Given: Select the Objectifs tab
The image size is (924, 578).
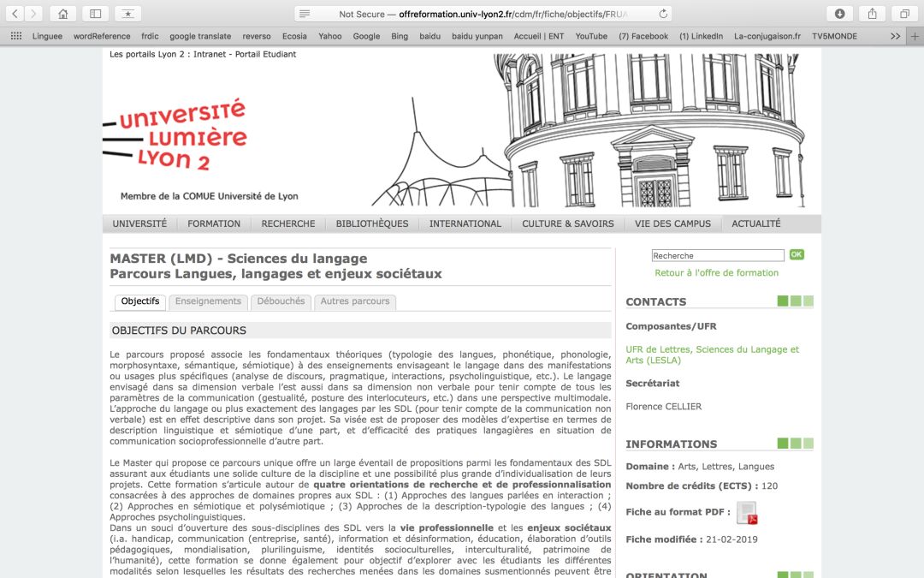Looking at the screenshot, I should (140, 301).
